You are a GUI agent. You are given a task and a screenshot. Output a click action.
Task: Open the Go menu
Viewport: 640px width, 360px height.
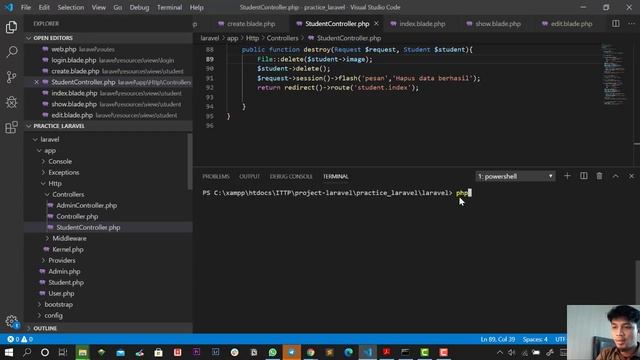click(118, 7)
